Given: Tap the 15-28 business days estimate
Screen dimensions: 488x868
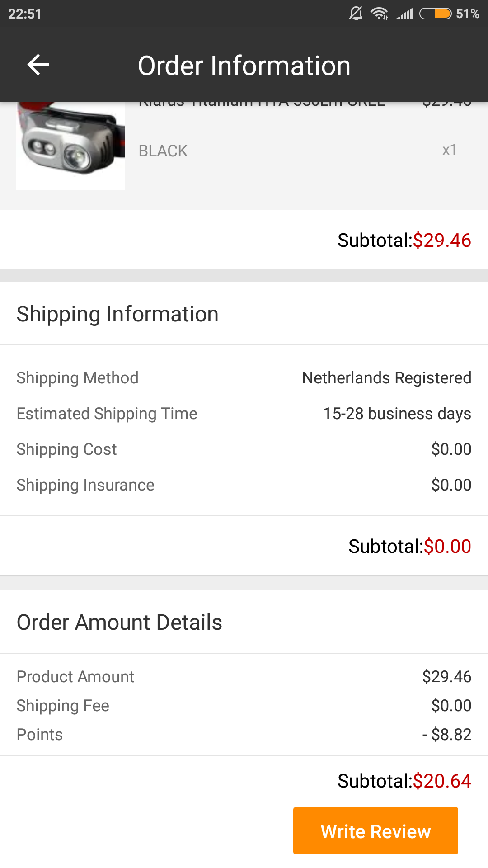Looking at the screenshot, I should click(x=397, y=414).
